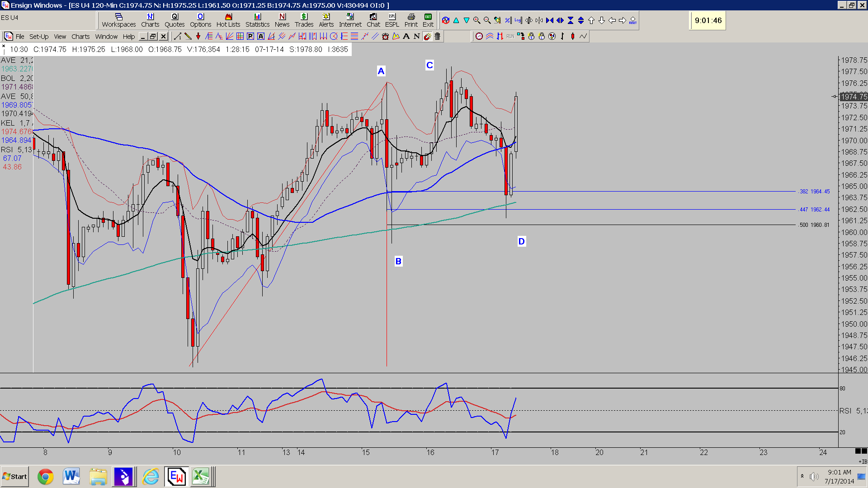Open the ESPL editor
868x488 pixels.
click(392, 20)
